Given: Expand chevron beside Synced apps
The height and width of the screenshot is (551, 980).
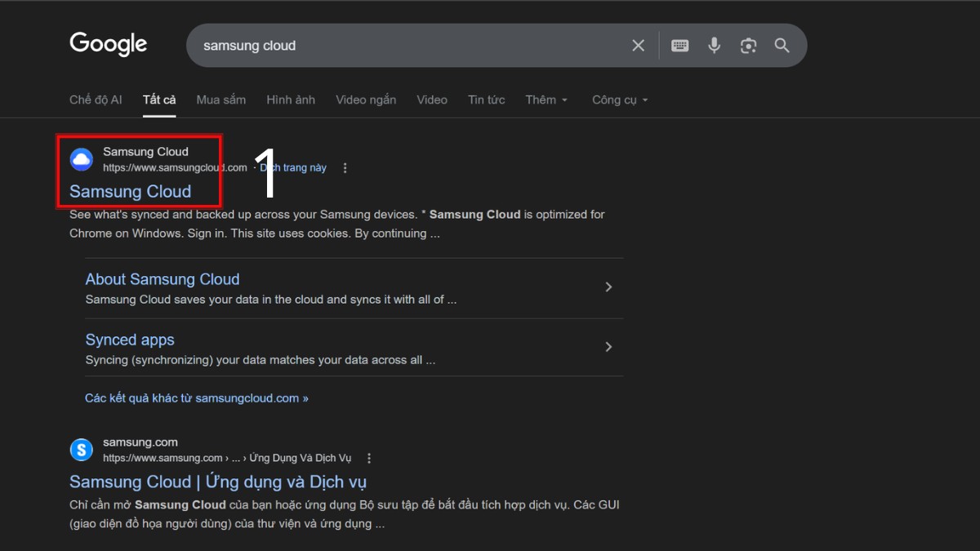Looking at the screenshot, I should pos(608,347).
